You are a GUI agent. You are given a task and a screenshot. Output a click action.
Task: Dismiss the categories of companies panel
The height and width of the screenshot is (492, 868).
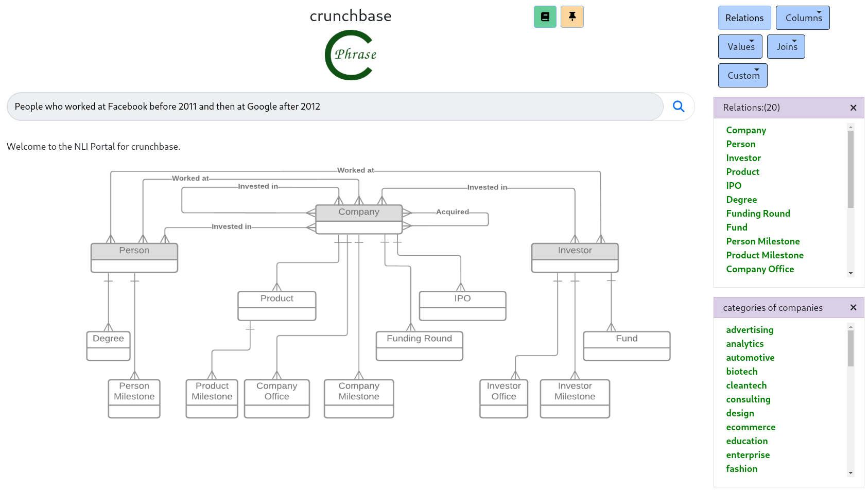click(x=853, y=307)
